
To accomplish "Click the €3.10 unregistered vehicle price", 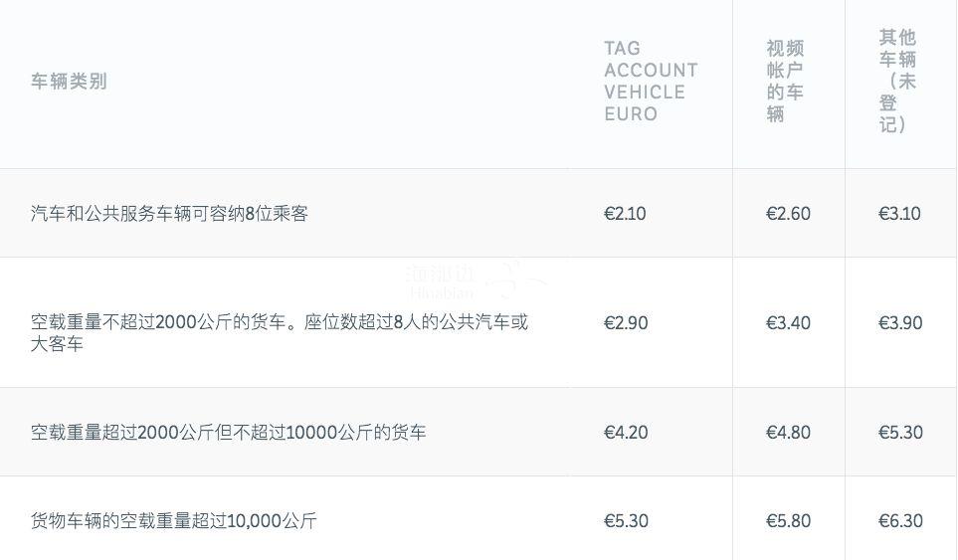I will 900,214.
